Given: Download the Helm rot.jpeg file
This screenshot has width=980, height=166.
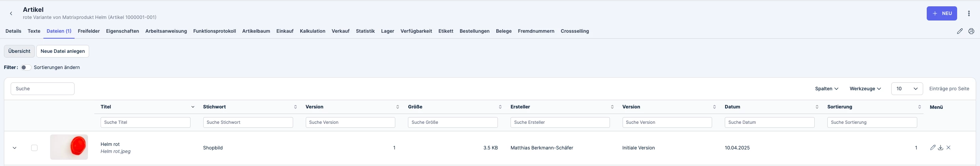Looking at the screenshot, I should click(x=941, y=147).
